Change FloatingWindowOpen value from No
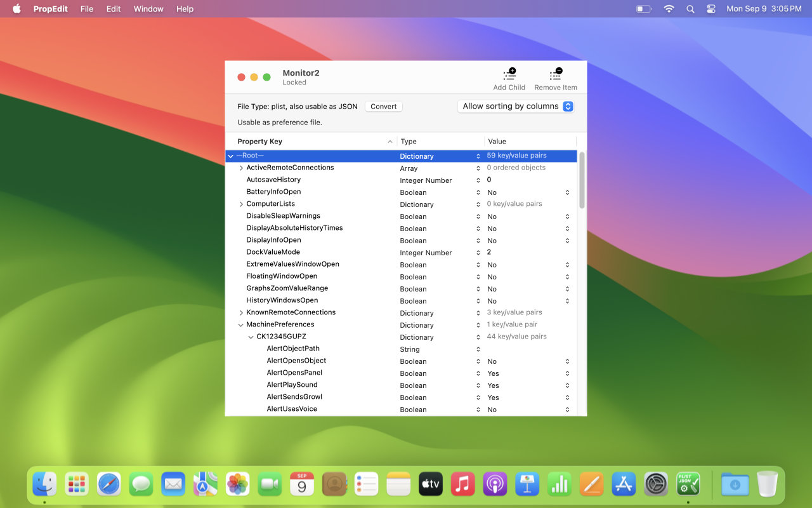The image size is (812, 508). (528, 277)
